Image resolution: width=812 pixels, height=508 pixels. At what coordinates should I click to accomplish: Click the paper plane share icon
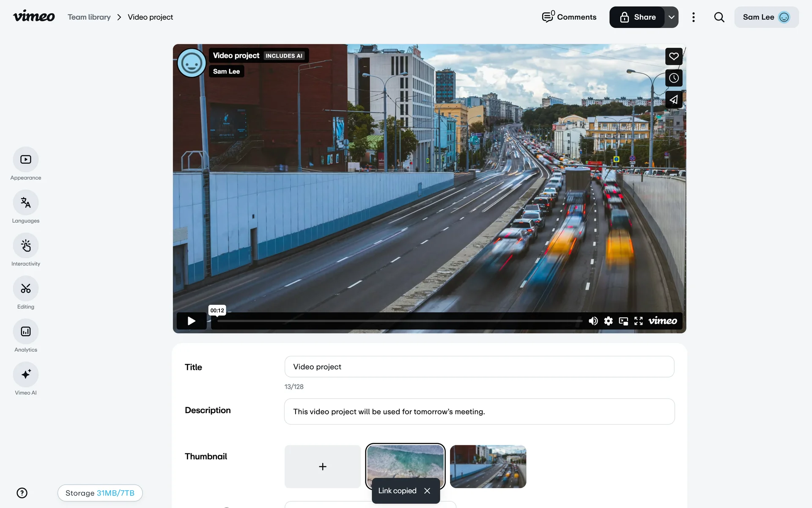674,100
